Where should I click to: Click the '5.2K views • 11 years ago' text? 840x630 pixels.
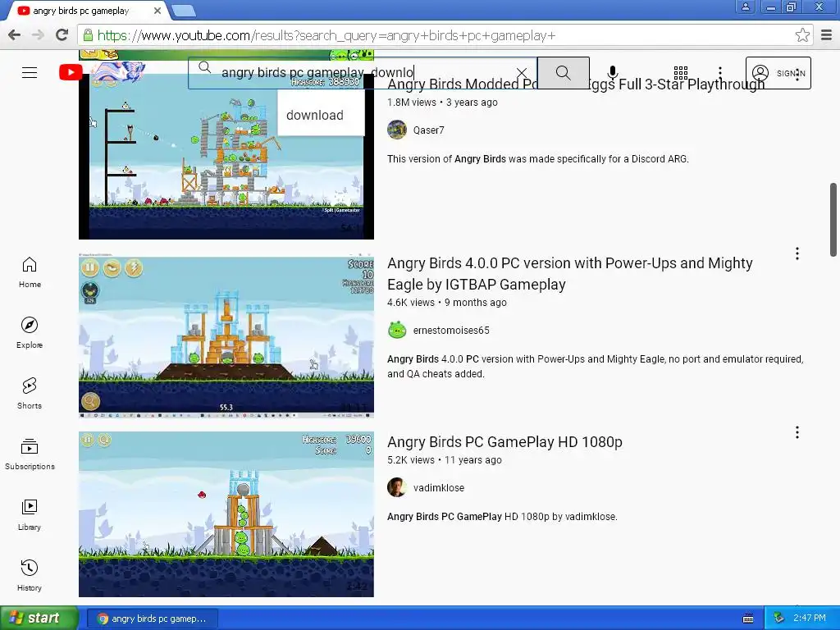[x=445, y=460]
